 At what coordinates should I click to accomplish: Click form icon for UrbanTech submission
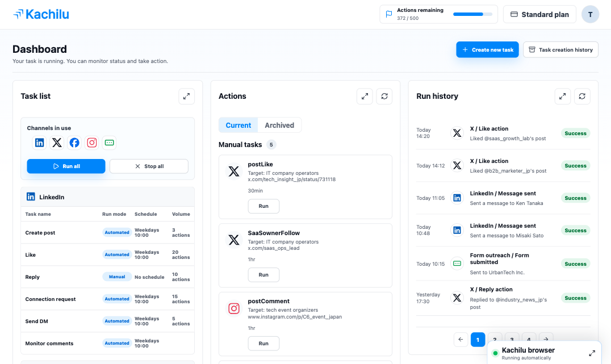(x=457, y=263)
